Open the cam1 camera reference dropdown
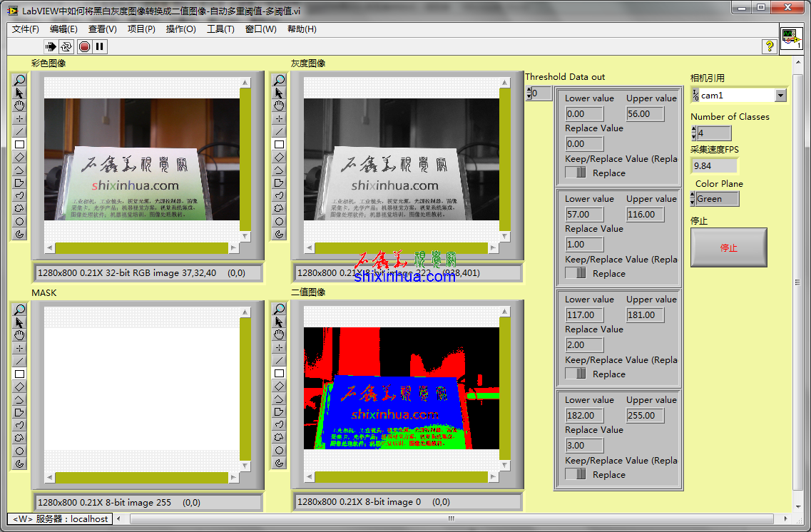Screen dimensions: 811x532 (780, 96)
